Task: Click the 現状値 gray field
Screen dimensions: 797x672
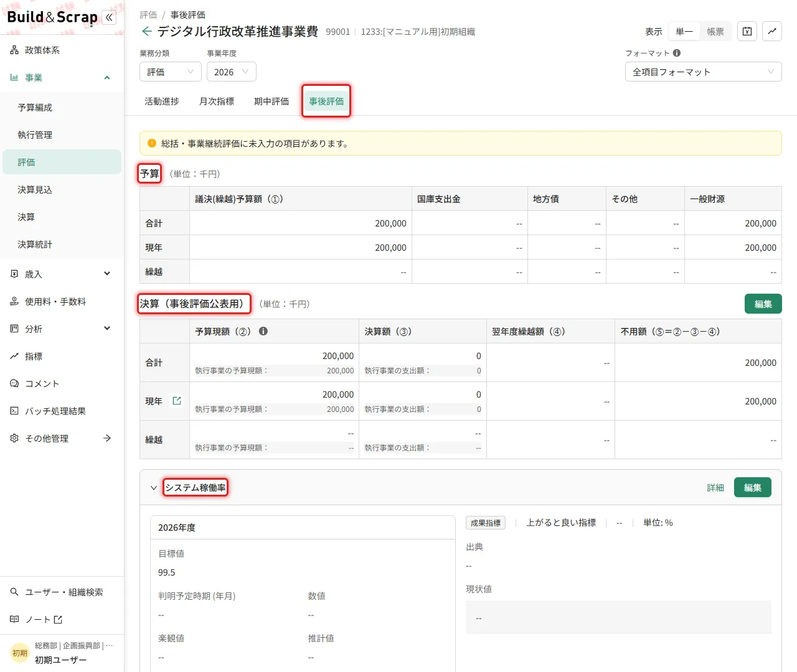Action: 618,617
